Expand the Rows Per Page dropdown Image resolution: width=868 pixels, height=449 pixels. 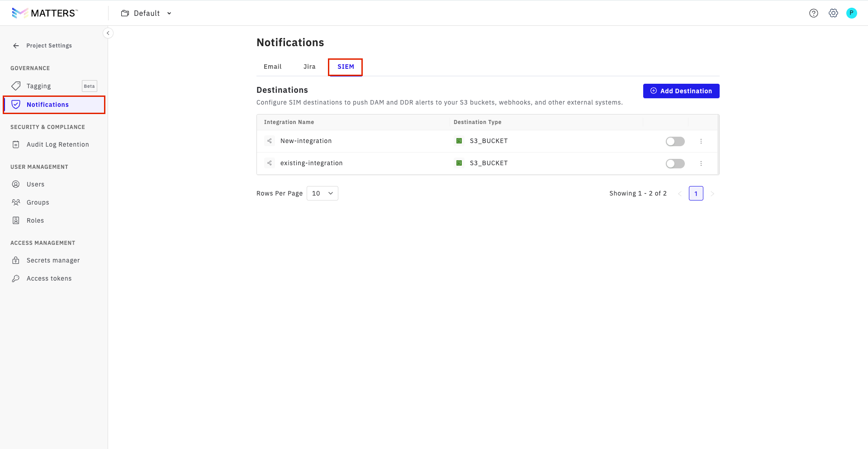pos(322,193)
